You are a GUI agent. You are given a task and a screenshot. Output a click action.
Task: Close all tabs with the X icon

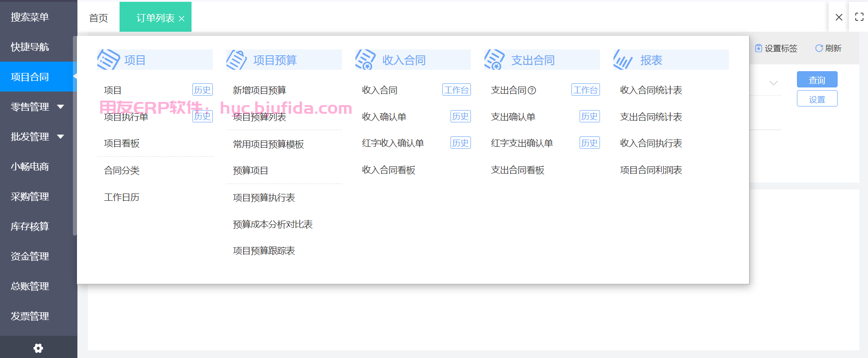point(839,17)
